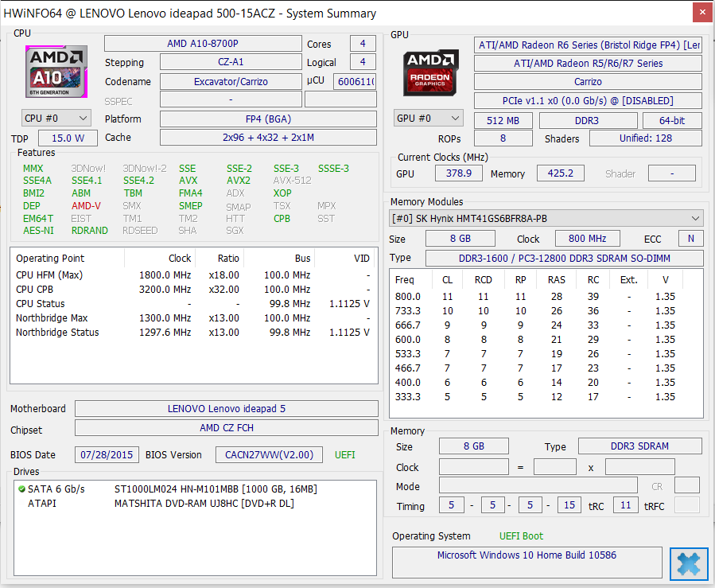Select the MATSHITA DVD-RAM UJ8HC drive entry

tap(194, 503)
